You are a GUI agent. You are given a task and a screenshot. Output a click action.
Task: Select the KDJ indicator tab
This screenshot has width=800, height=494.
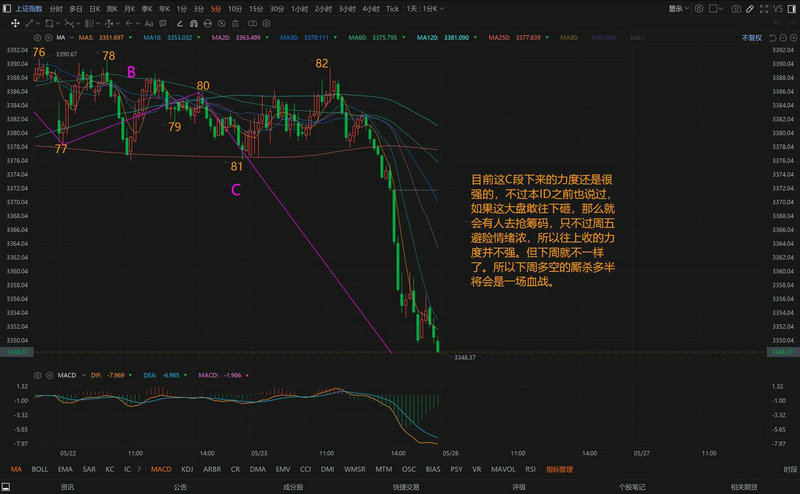point(188,468)
